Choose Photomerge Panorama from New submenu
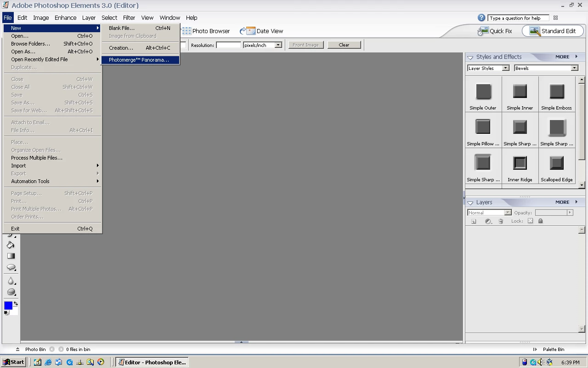The height and width of the screenshot is (368, 588). tap(140, 60)
